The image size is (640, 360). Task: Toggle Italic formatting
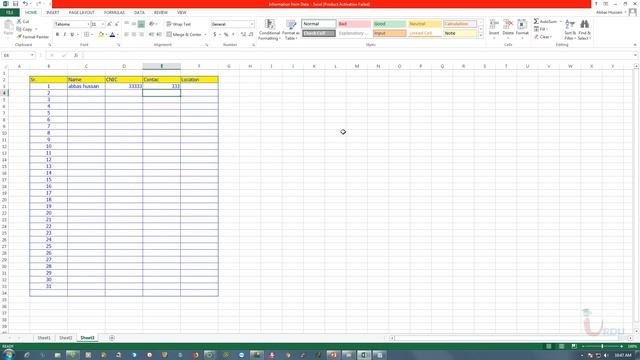pos(64,35)
